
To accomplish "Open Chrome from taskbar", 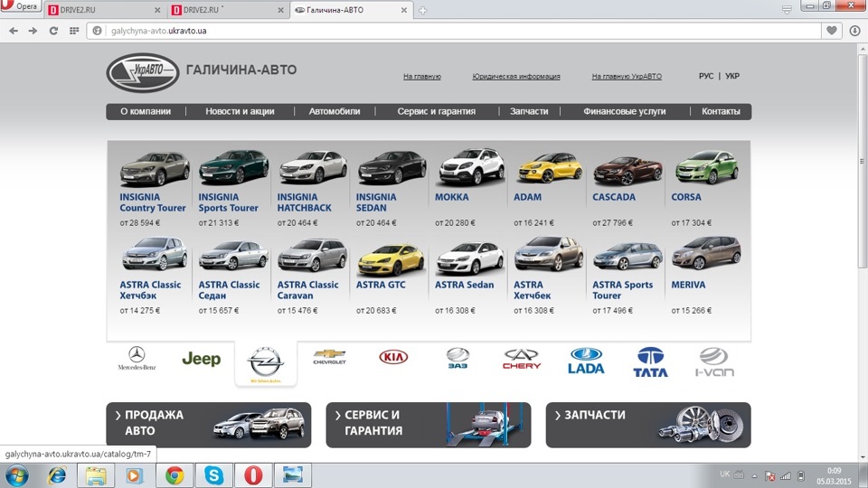I will click(175, 476).
